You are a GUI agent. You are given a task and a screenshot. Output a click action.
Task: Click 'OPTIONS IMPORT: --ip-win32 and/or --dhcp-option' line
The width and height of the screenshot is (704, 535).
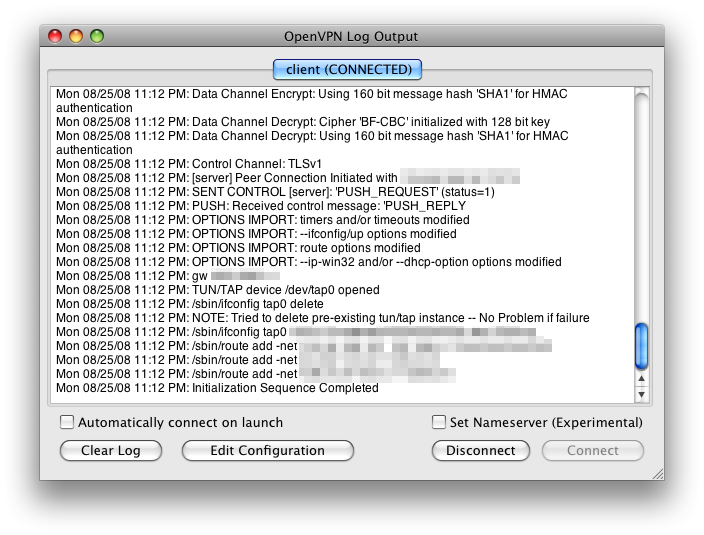pyautogui.click(x=309, y=262)
